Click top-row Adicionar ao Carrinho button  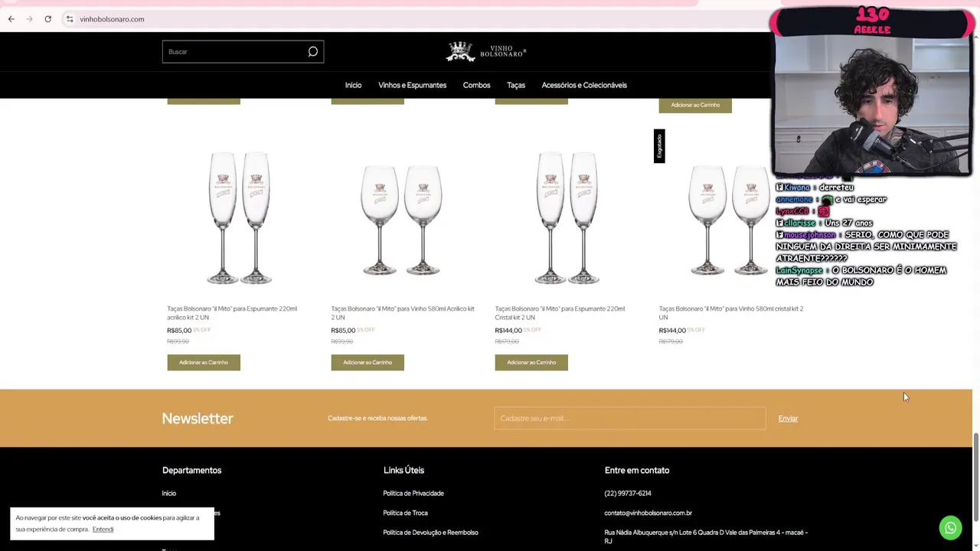click(x=695, y=105)
